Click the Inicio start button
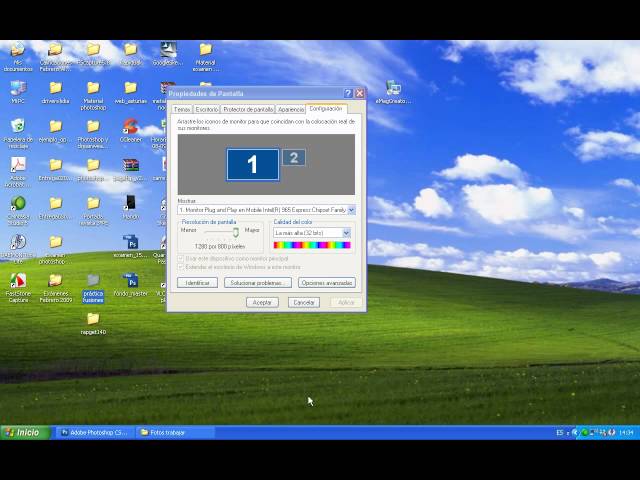640x480 pixels. [25, 433]
